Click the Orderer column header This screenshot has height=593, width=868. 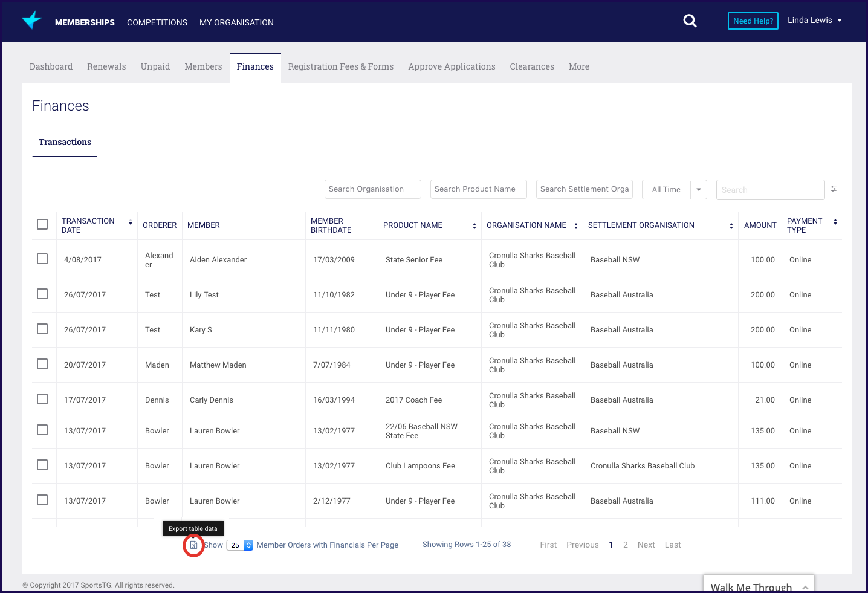tap(160, 225)
